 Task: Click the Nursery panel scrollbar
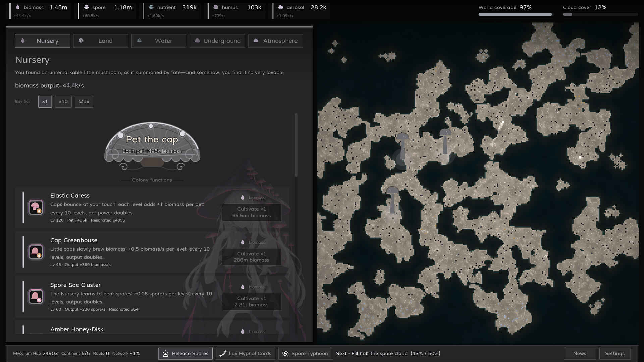(296, 145)
